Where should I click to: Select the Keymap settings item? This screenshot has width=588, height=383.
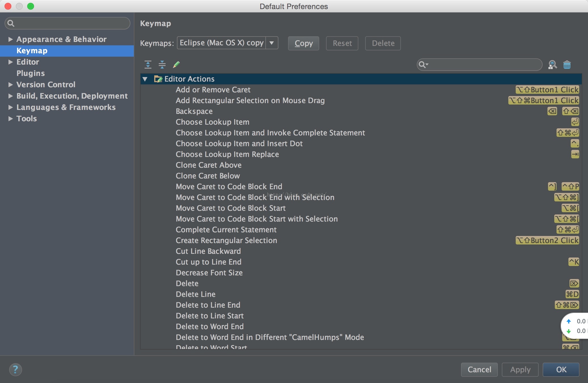(x=32, y=51)
